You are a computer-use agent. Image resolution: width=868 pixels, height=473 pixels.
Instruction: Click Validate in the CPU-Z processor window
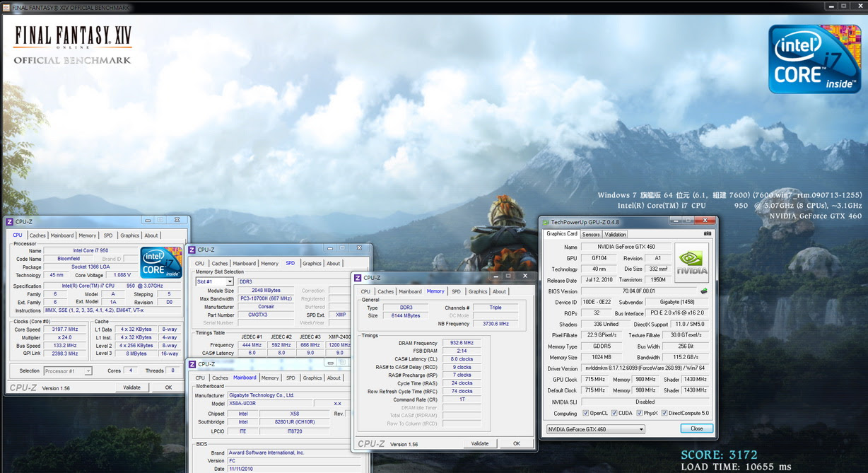click(x=131, y=387)
